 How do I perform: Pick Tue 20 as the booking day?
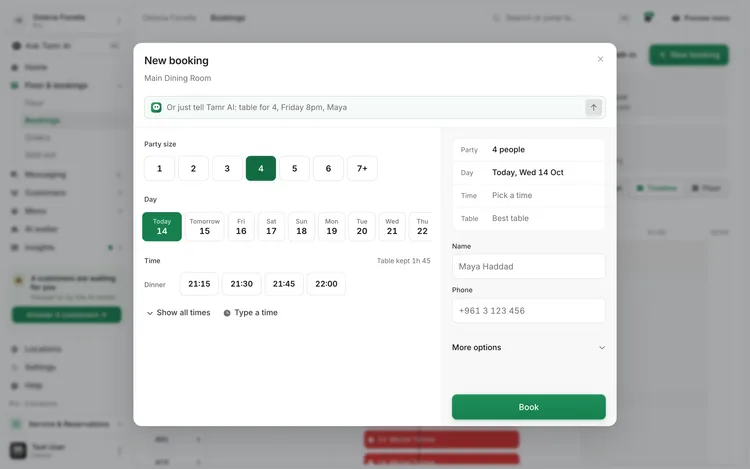point(362,227)
